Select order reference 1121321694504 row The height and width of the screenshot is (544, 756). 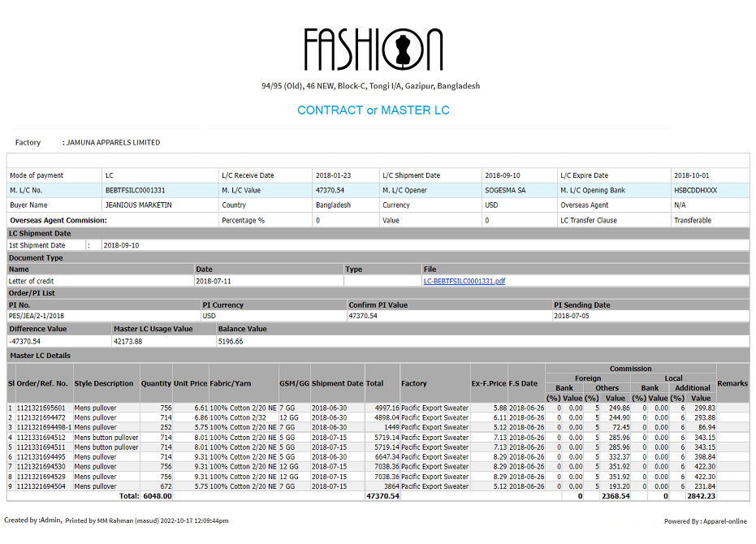coord(41,486)
